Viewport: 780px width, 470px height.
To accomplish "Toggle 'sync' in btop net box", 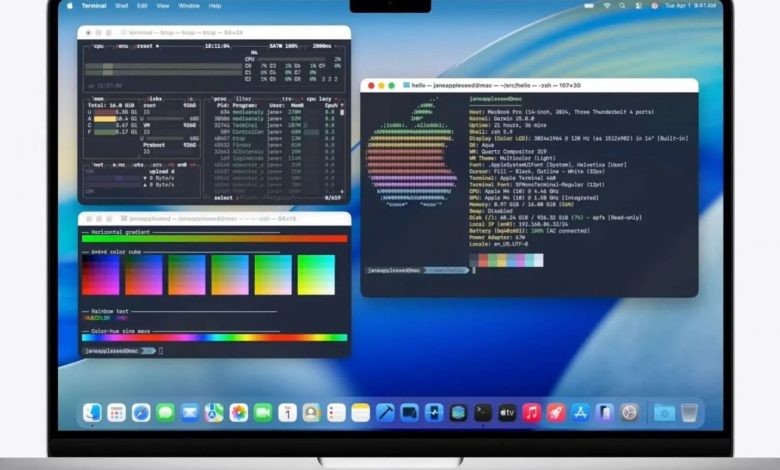I will 119,165.
